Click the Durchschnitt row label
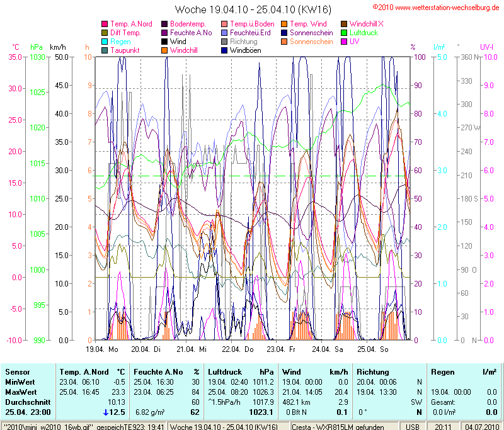 coord(28,402)
